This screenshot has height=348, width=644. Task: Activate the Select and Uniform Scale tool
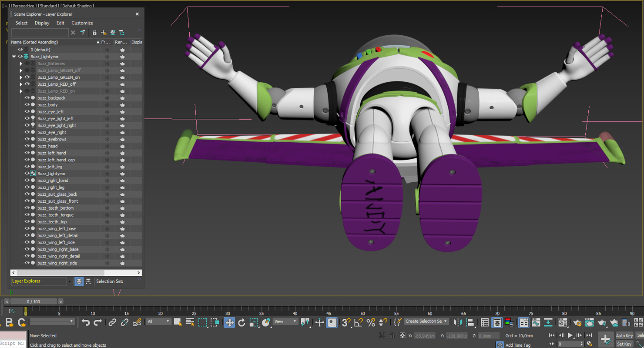(x=253, y=322)
